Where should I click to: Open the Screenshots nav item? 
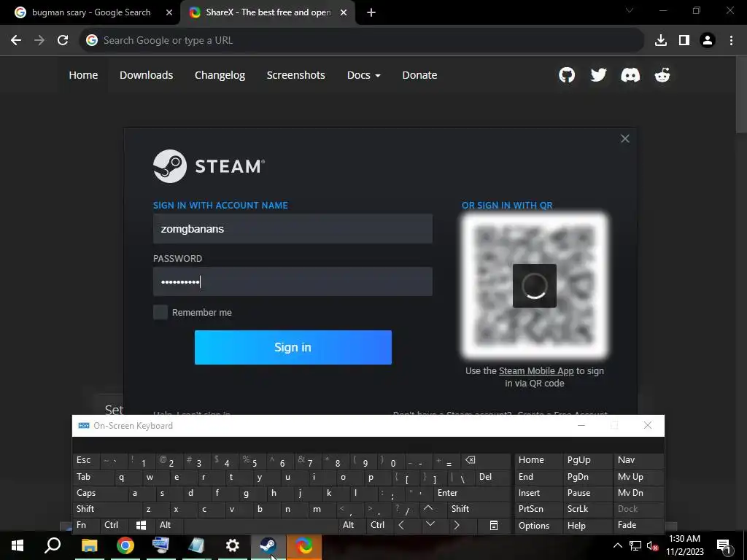coord(296,75)
